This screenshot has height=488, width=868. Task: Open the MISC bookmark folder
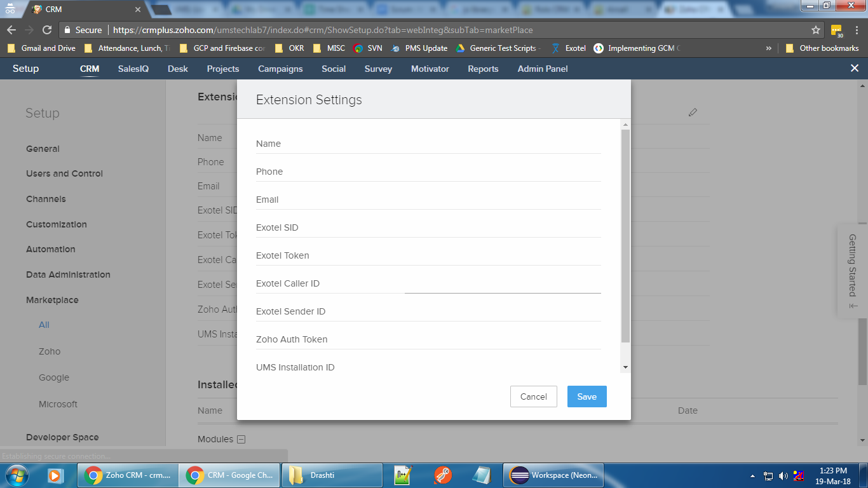tap(329, 48)
